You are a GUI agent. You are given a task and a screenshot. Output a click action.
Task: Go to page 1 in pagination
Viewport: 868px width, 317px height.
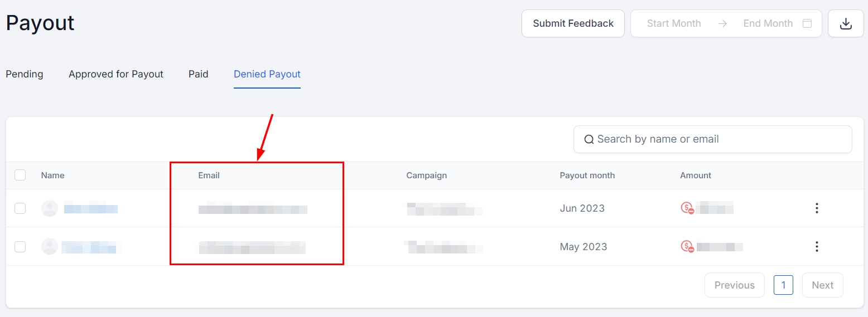pos(783,285)
